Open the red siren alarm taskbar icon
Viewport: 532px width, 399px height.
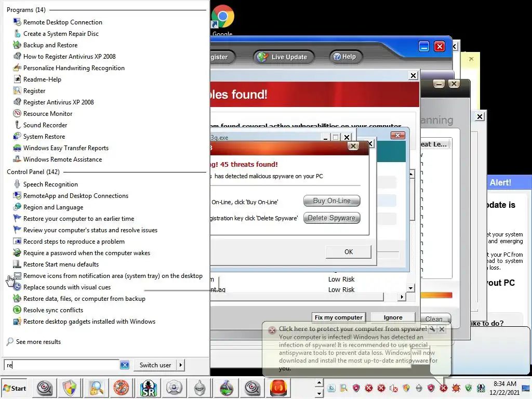pos(278,388)
